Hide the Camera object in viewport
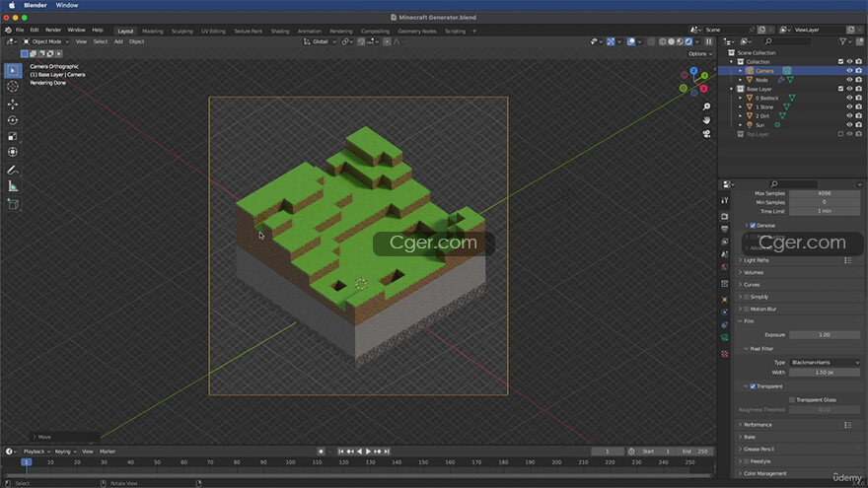This screenshot has height=488, width=868. pos(849,71)
